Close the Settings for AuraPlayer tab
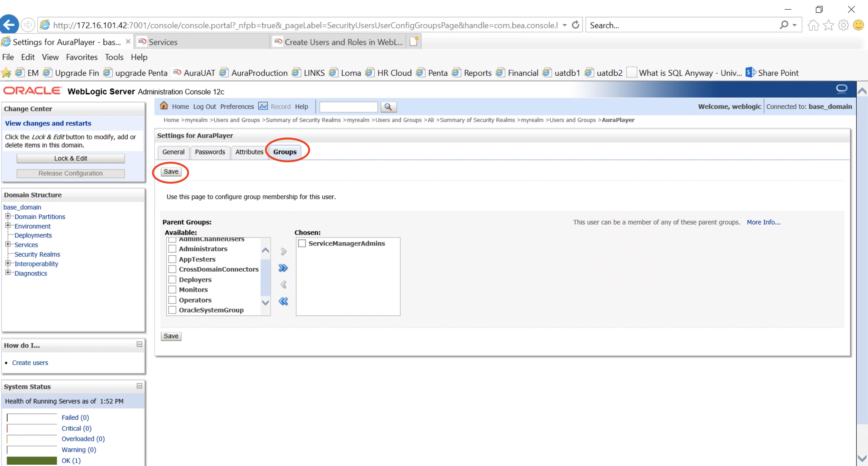 tap(128, 41)
